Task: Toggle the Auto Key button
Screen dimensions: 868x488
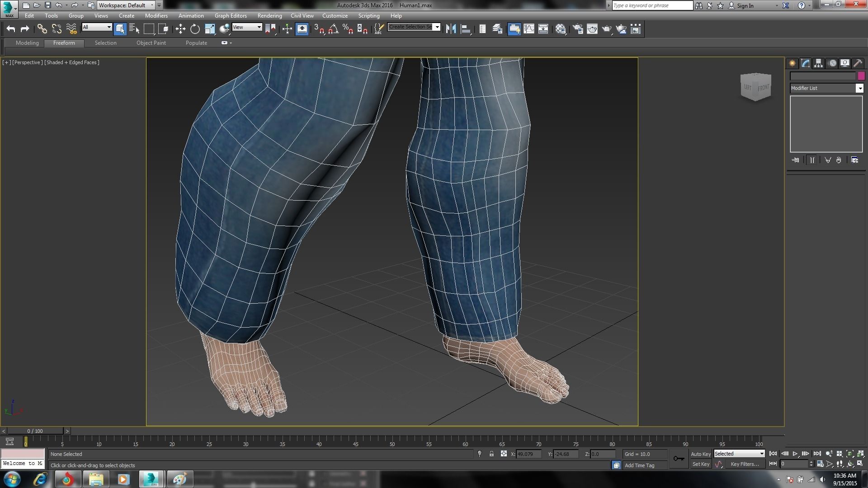Action: [x=700, y=454]
